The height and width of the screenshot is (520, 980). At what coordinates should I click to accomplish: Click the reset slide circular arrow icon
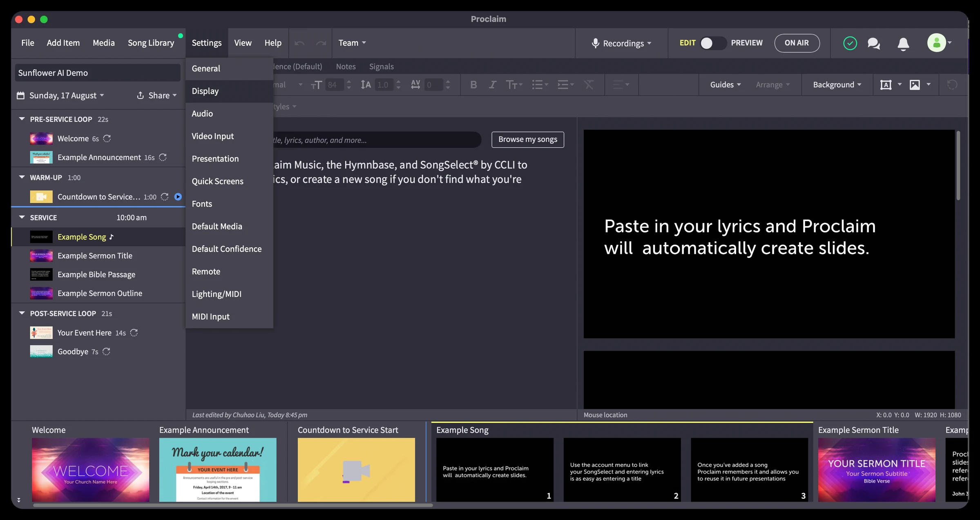pyautogui.click(x=952, y=84)
